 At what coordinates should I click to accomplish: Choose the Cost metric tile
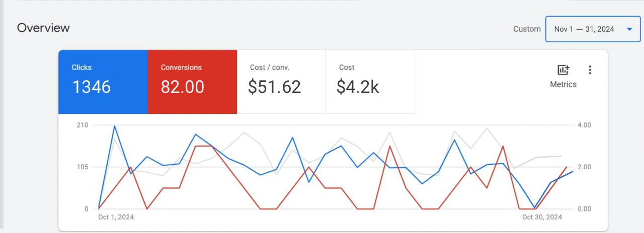click(x=370, y=82)
